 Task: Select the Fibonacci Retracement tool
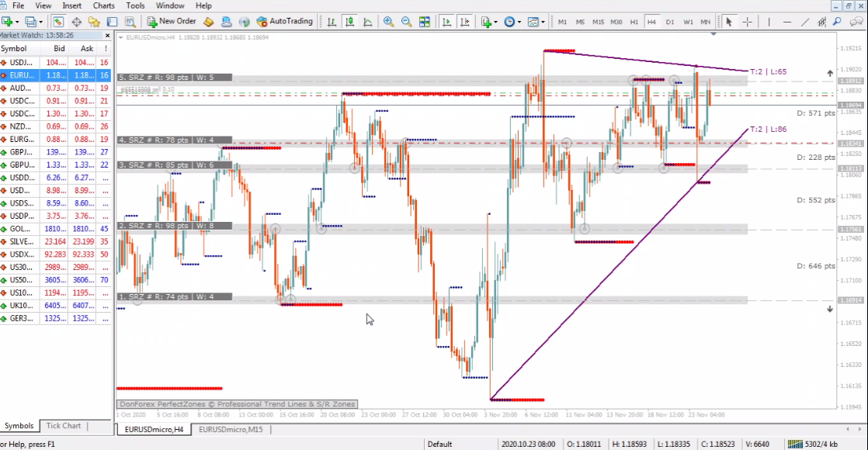pyautogui.click(x=821, y=22)
